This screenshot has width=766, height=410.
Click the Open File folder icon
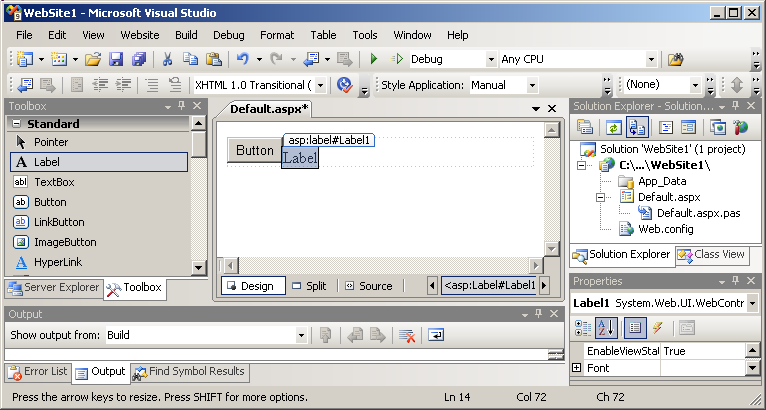93,59
